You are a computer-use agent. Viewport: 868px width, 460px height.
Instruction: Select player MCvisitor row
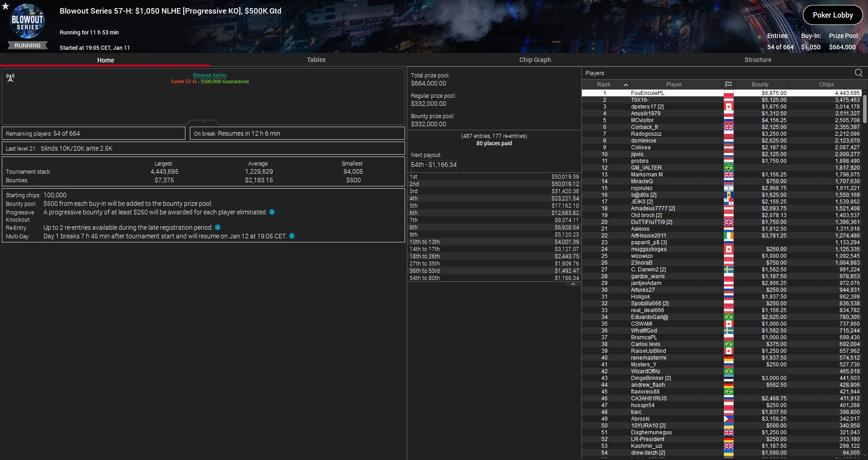click(722, 120)
